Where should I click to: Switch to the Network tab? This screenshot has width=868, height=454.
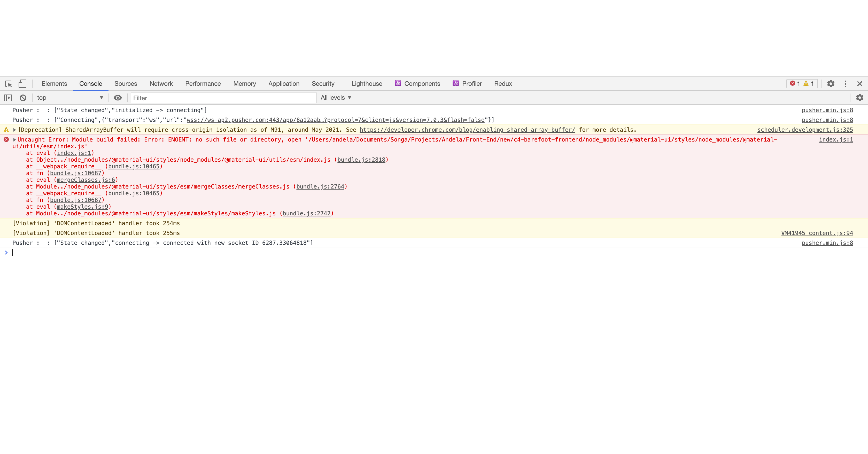pyautogui.click(x=161, y=83)
